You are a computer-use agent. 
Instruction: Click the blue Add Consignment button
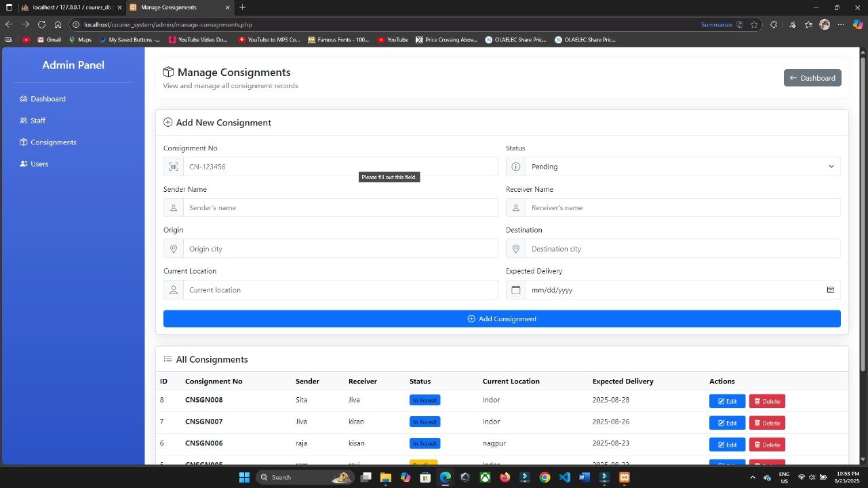(x=502, y=319)
